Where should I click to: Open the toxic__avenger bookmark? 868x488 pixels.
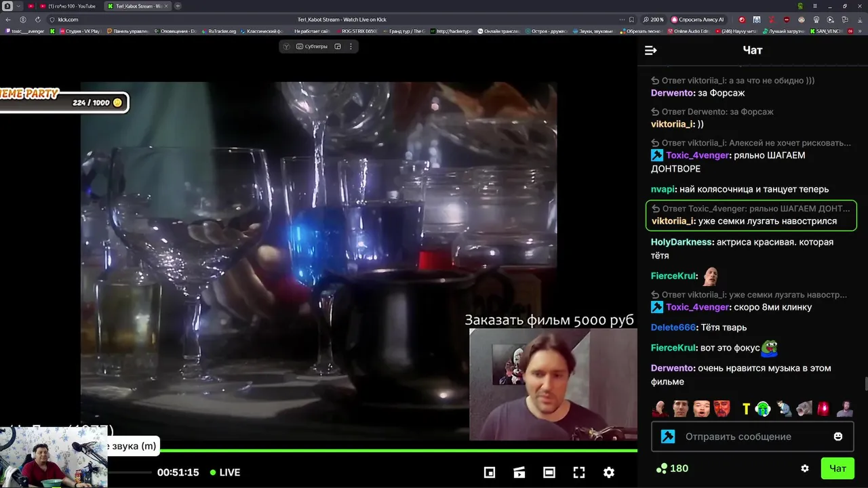coord(25,31)
